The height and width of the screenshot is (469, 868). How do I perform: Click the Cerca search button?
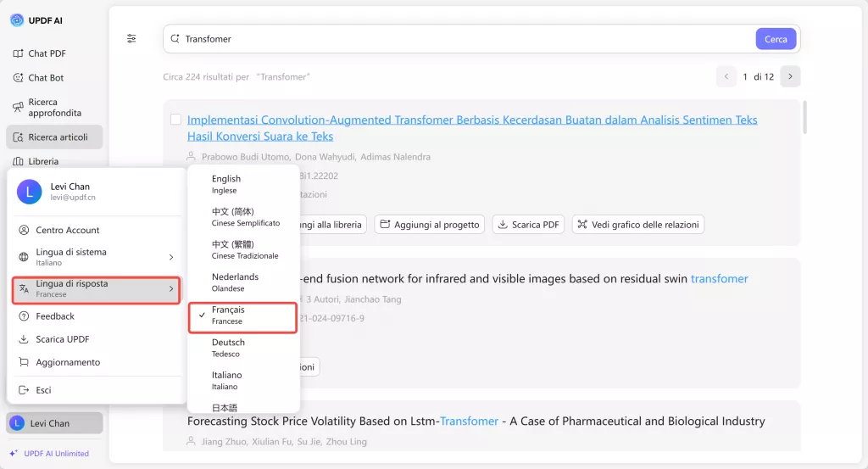click(x=776, y=39)
